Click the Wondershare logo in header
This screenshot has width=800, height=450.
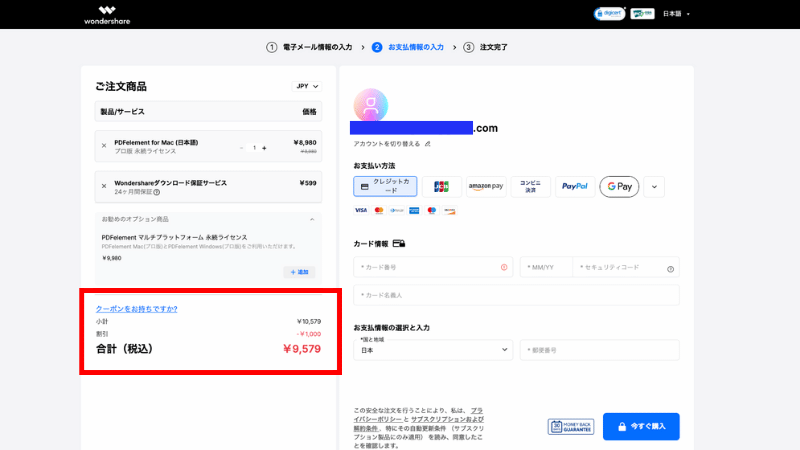tap(107, 15)
